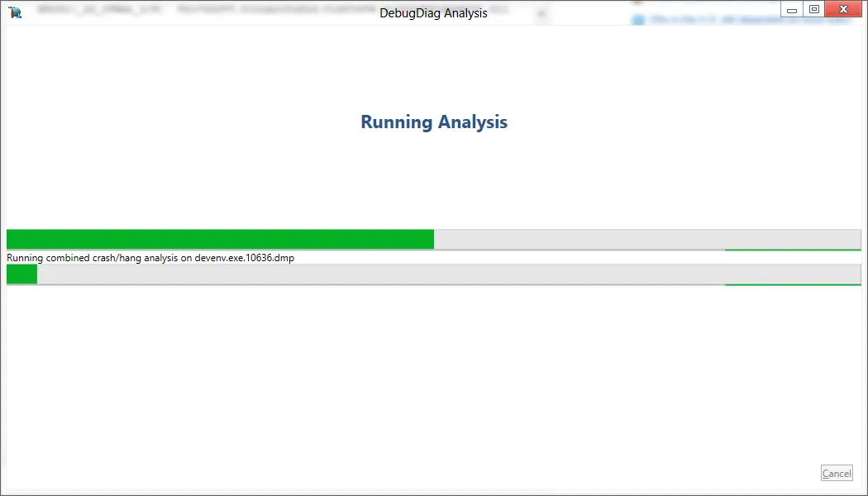The width and height of the screenshot is (868, 496).
Task: Click the 'Running Analysis' heading
Action: pyautogui.click(x=434, y=122)
